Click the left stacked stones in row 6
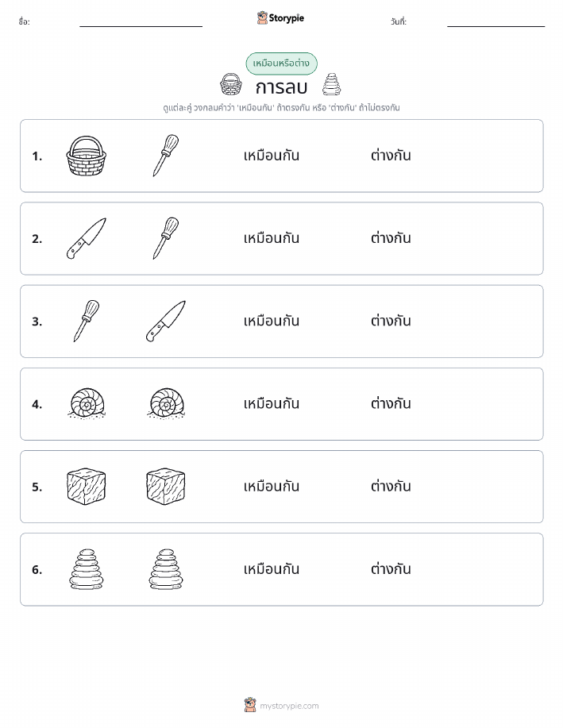The width and height of the screenshot is (563, 728). click(x=87, y=569)
